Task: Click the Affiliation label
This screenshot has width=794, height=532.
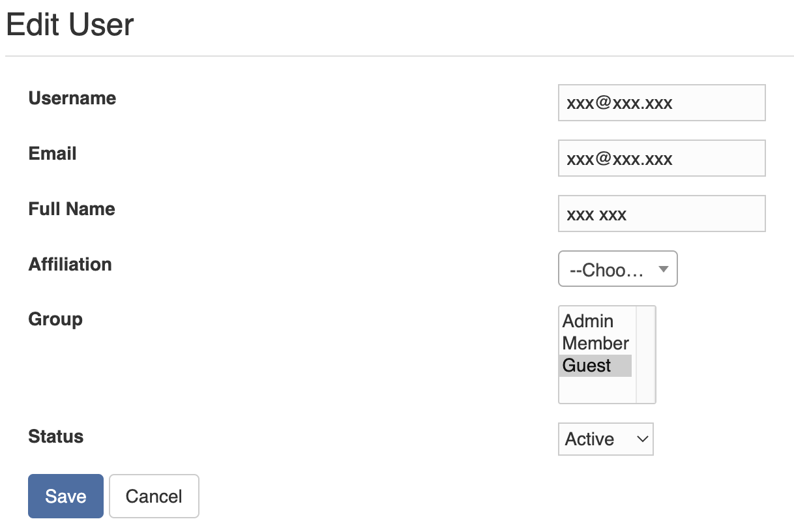Action: (x=70, y=265)
